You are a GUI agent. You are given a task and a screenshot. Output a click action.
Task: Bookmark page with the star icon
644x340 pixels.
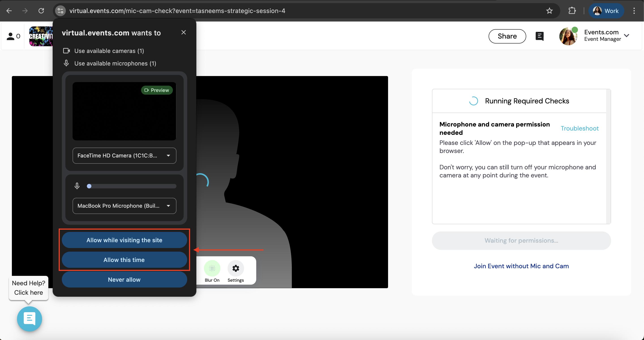click(549, 11)
